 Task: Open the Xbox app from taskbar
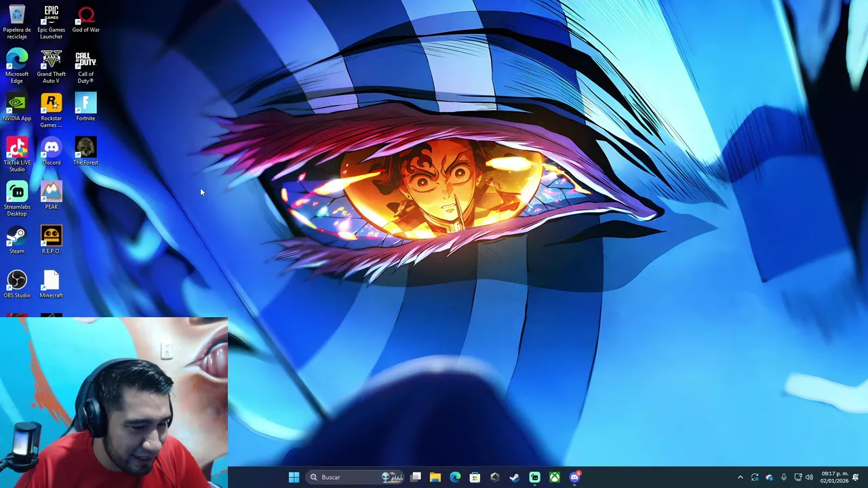point(555,477)
